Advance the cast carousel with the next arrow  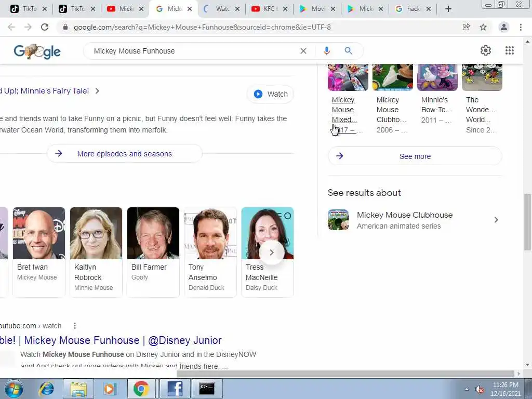tap(271, 252)
